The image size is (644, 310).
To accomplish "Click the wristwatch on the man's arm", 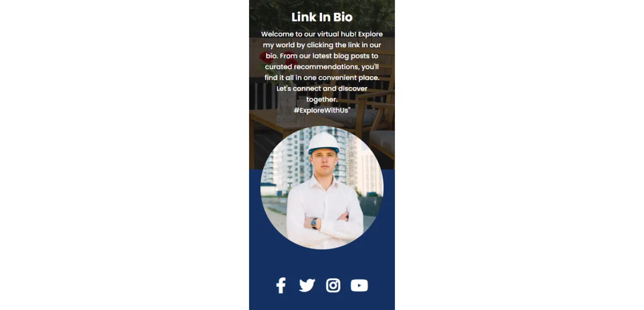I will [x=314, y=222].
